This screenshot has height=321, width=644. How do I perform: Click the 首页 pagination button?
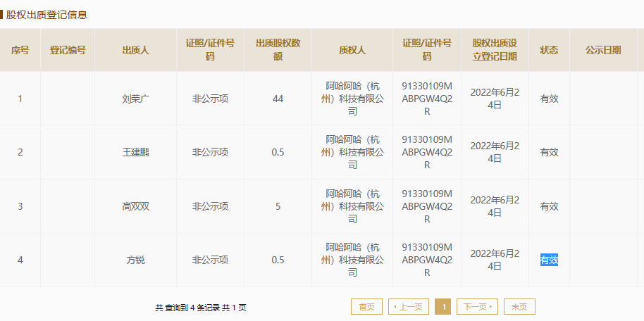click(x=366, y=307)
